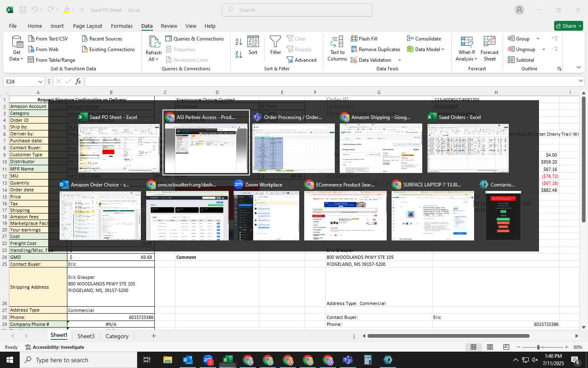Click From Table/Range
Viewport: 588px width, 368px height.
tap(51, 60)
